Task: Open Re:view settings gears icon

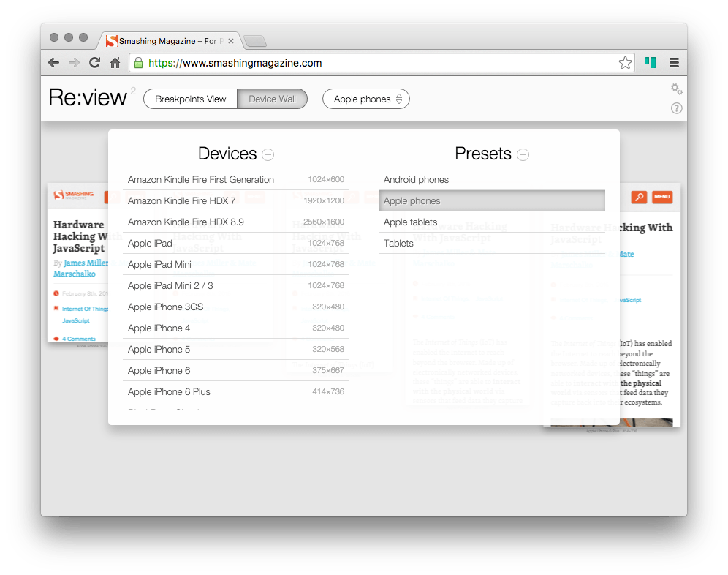Action: (x=676, y=89)
